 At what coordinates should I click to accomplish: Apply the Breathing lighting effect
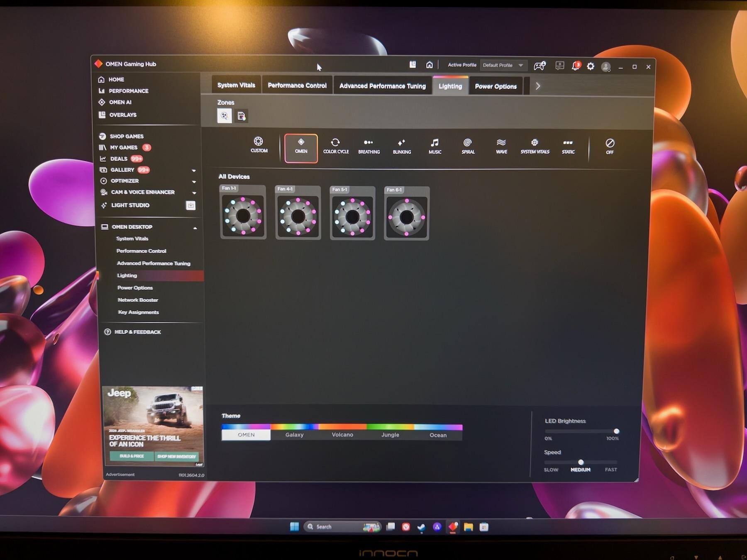(369, 147)
